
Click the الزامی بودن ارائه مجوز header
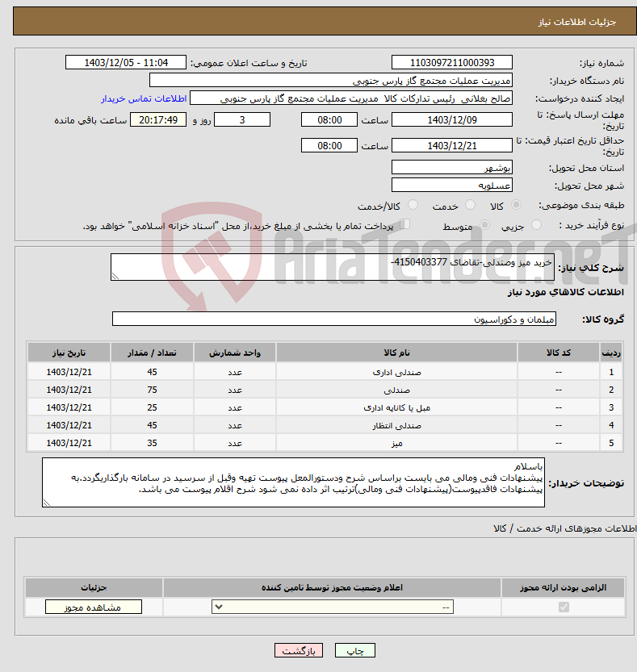tap(563, 587)
